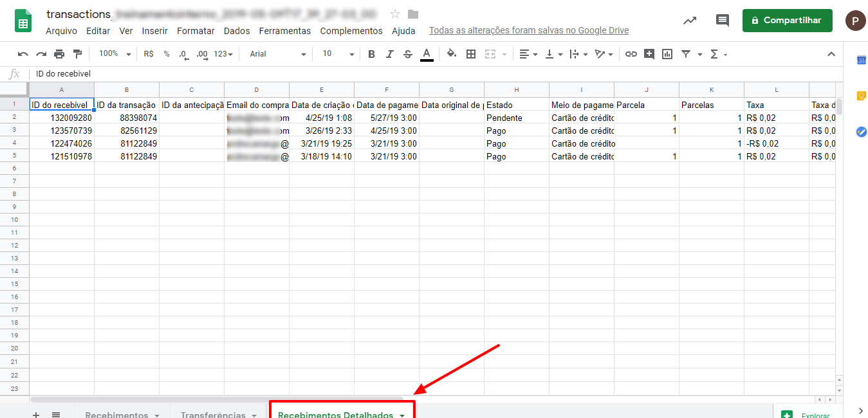Format as percent
Screen dimensions: 868x418
click(167, 54)
